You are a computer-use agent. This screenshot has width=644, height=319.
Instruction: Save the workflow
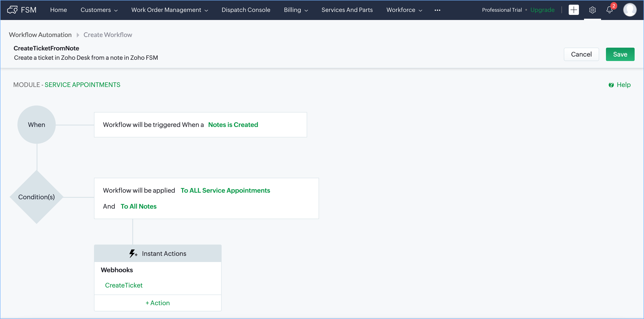click(620, 54)
